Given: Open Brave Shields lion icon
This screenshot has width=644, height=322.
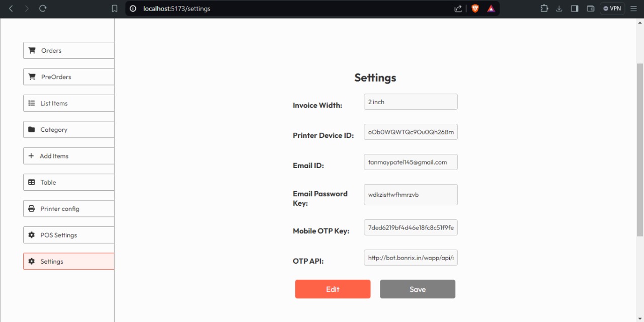Looking at the screenshot, I should pyautogui.click(x=475, y=9).
